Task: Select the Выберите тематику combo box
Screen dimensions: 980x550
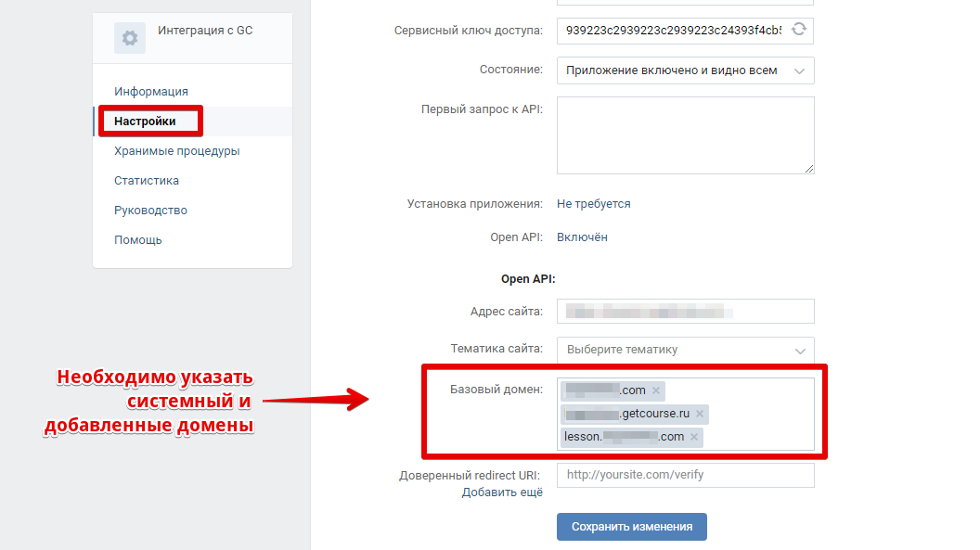Action: [x=685, y=350]
